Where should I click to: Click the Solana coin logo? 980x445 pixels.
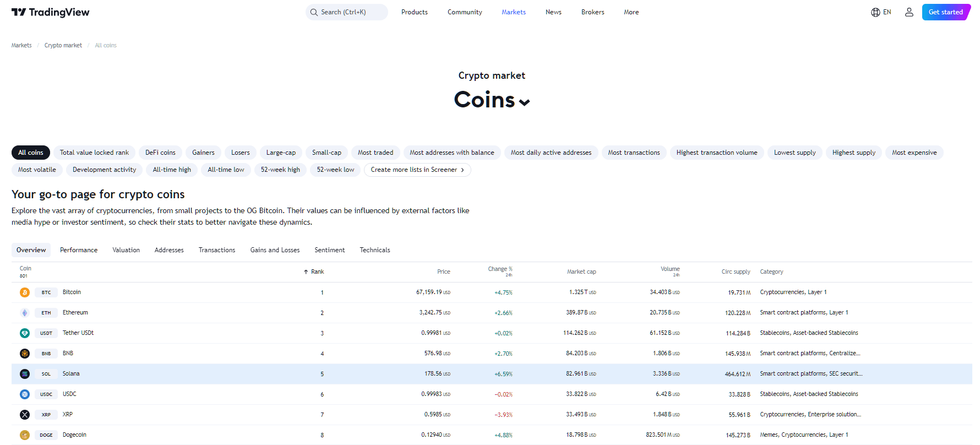tap(25, 374)
